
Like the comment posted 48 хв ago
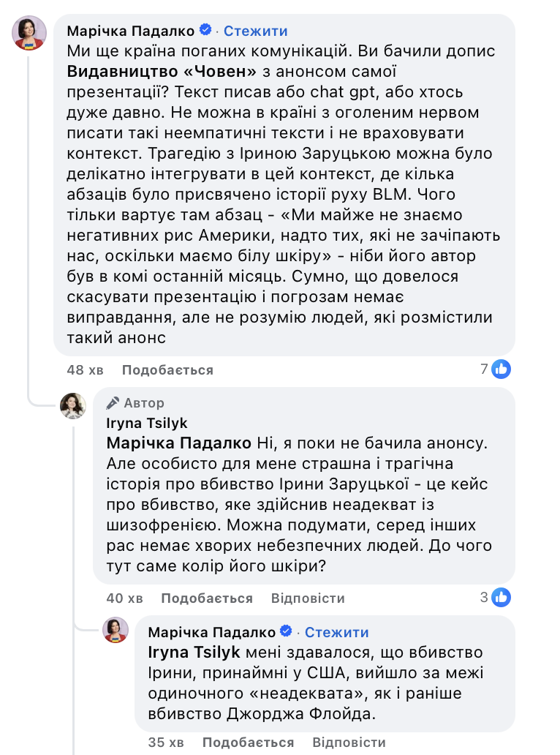click(167, 370)
